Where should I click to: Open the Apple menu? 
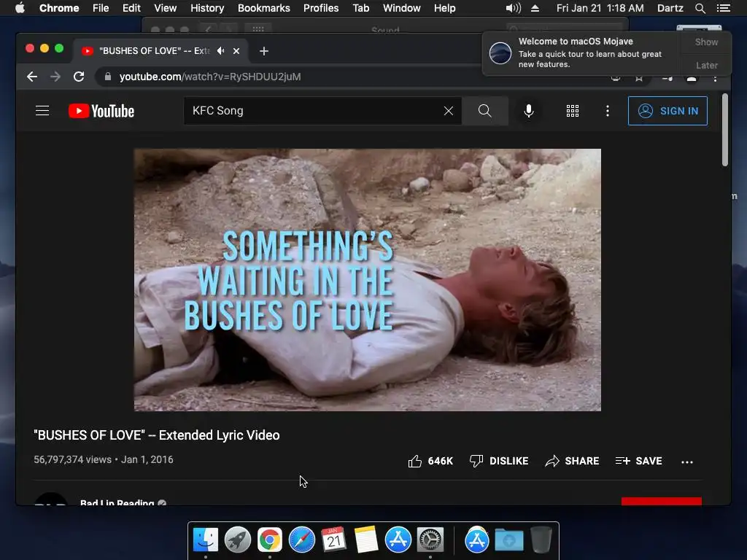pyautogui.click(x=20, y=8)
